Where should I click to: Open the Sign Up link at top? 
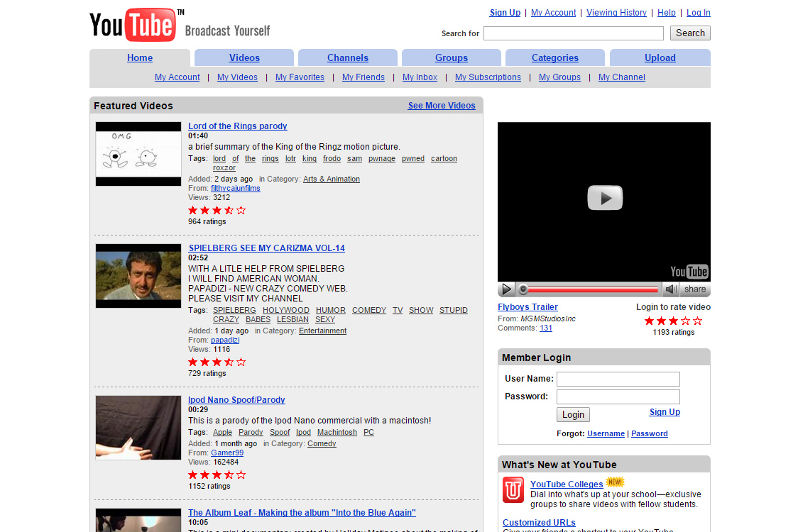click(x=505, y=13)
